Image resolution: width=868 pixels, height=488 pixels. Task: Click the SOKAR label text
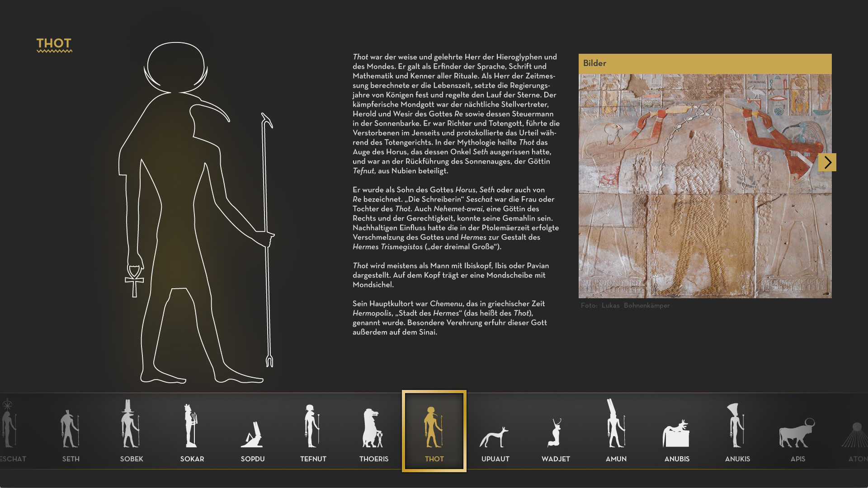[x=192, y=459]
